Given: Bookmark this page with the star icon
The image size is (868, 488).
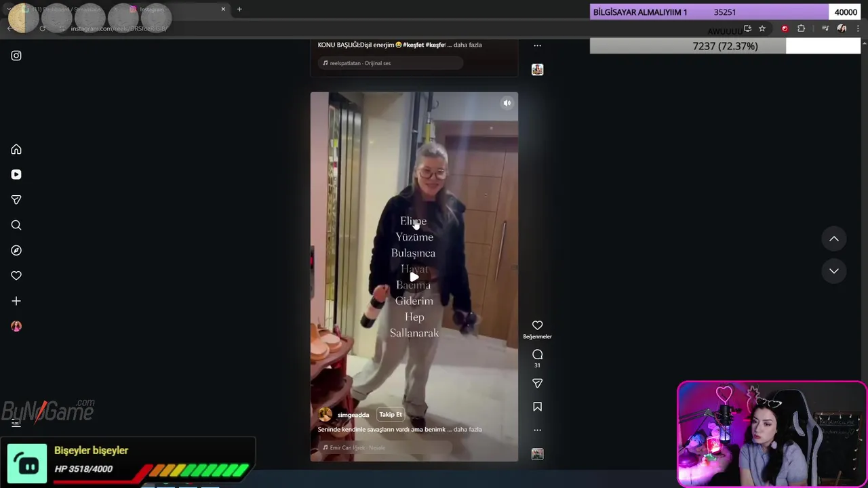Looking at the screenshot, I should pyautogui.click(x=762, y=28).
